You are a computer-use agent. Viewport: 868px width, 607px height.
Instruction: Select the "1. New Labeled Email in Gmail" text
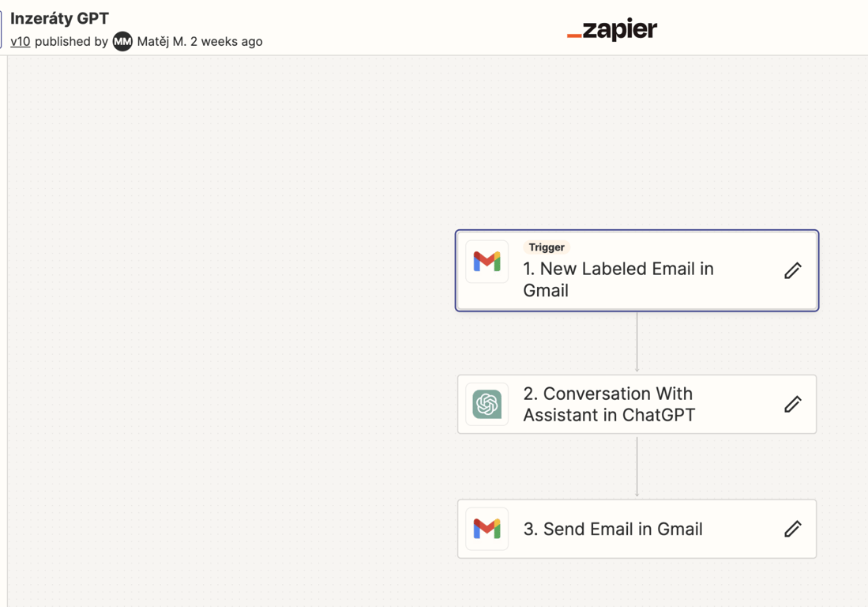[x=618, y=280]
